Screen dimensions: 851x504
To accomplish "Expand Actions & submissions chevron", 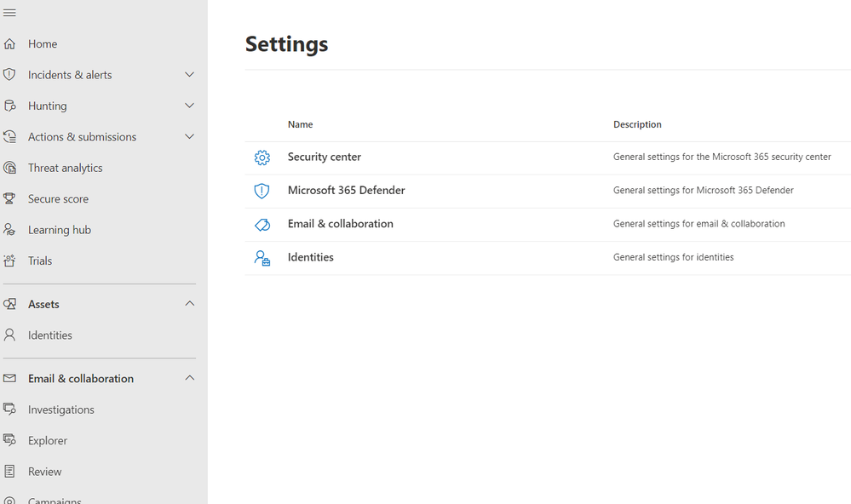I will tap(189, 137).
